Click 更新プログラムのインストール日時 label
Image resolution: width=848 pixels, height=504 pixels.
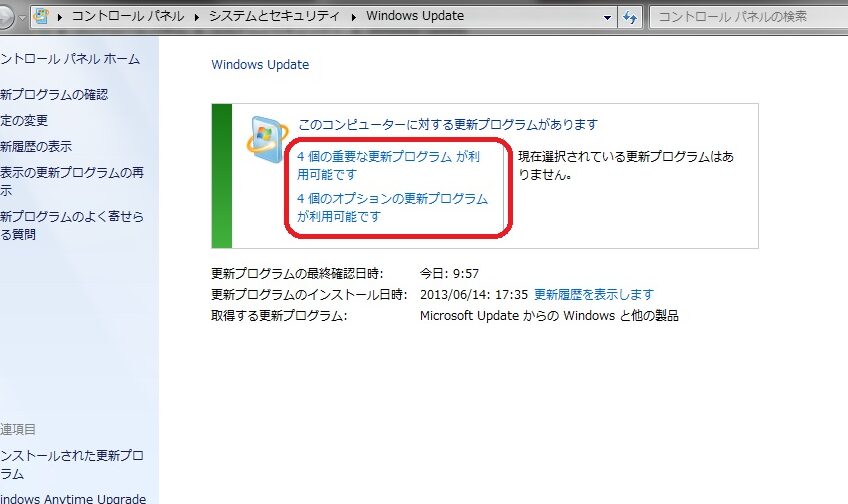pos(309,295)
